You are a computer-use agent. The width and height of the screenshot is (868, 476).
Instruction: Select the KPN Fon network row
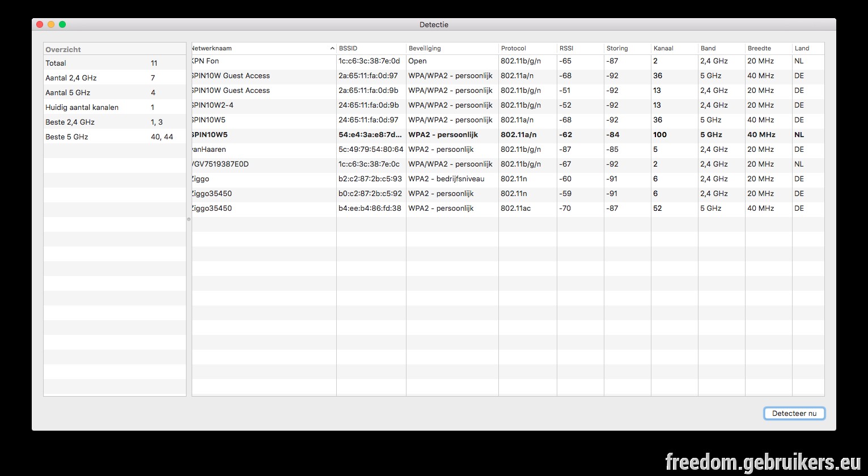[508, 61]
